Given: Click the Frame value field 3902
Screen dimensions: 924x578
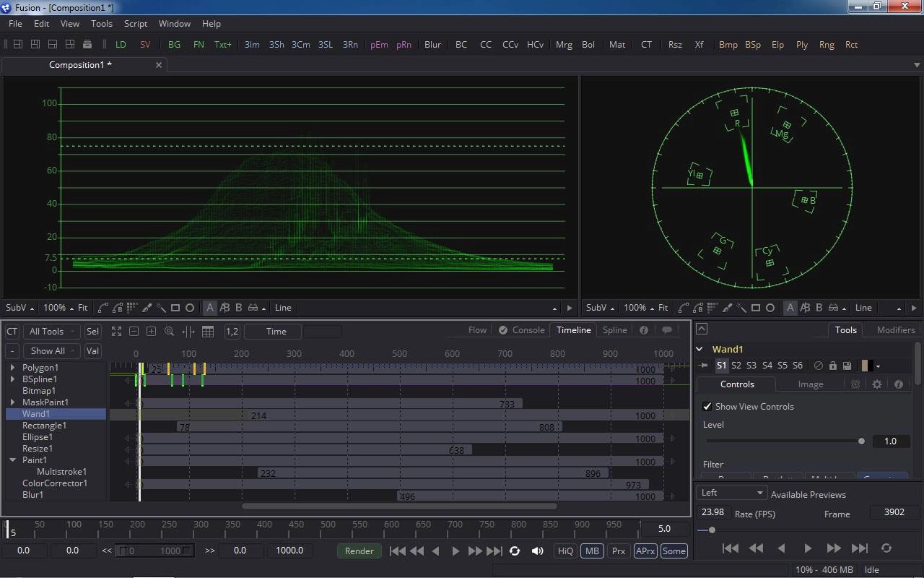Looking at the screenshot, I should 894,512.
